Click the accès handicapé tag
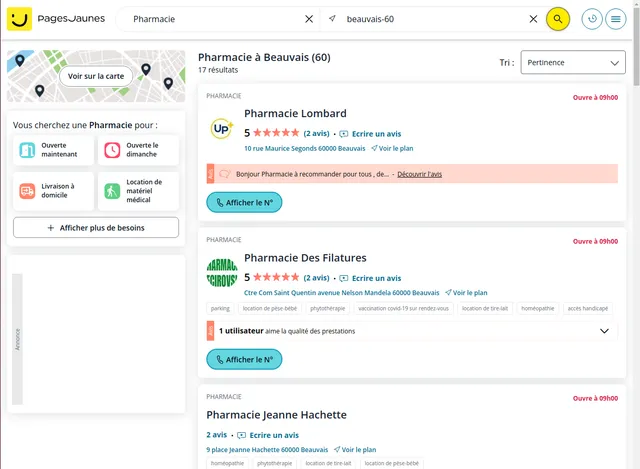This screenshot has height=469, width=640. pos(588,309)
